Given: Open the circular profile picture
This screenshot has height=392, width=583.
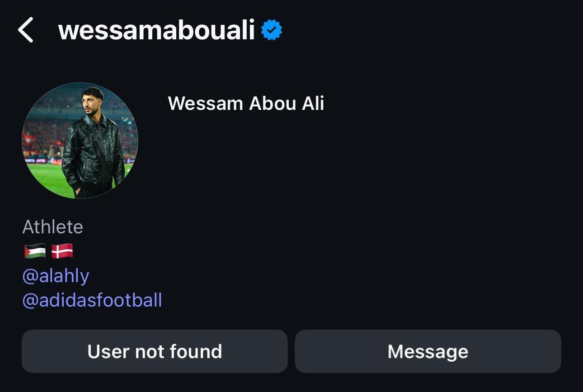Looking at the screenshot, I should tap(80, 140).
